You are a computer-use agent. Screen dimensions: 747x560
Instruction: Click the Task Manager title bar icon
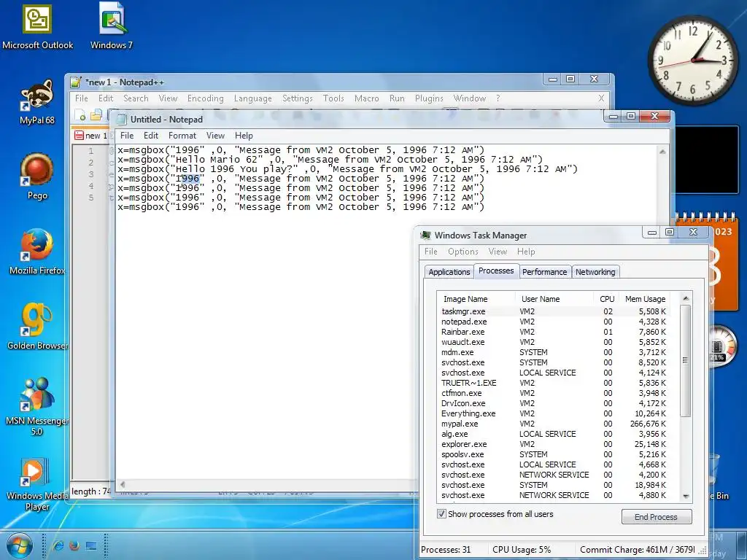[x=425, y=236]
